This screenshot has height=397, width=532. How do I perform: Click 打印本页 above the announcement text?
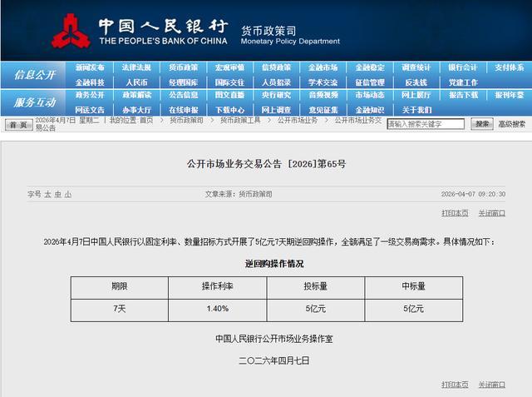[455, 213]
